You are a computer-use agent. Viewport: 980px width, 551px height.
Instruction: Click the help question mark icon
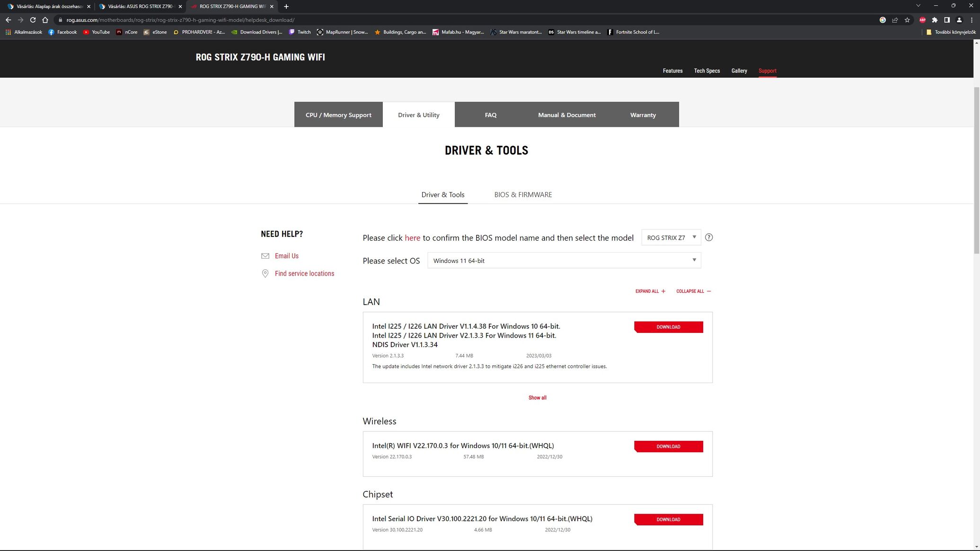point(709,237)
